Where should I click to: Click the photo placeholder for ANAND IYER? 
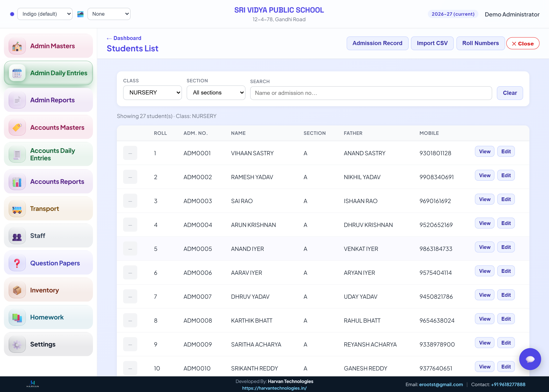coord(130,248)
